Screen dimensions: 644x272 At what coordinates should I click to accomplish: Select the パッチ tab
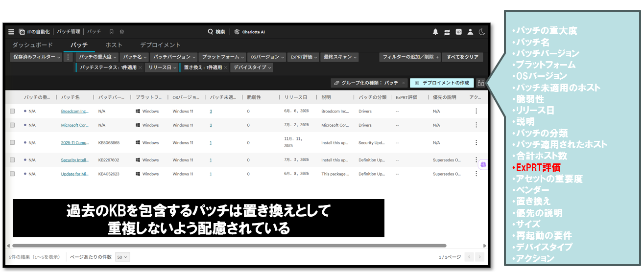click(x=79, y=45)
